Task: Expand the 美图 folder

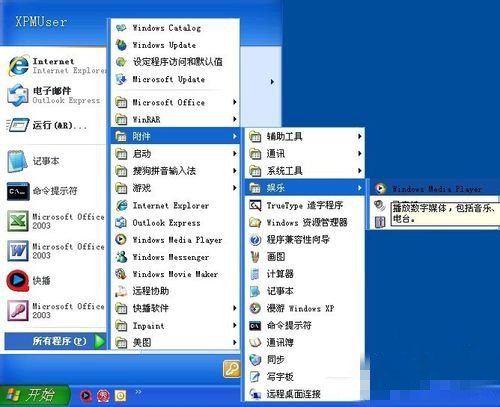Action: [x=175, y=342]
